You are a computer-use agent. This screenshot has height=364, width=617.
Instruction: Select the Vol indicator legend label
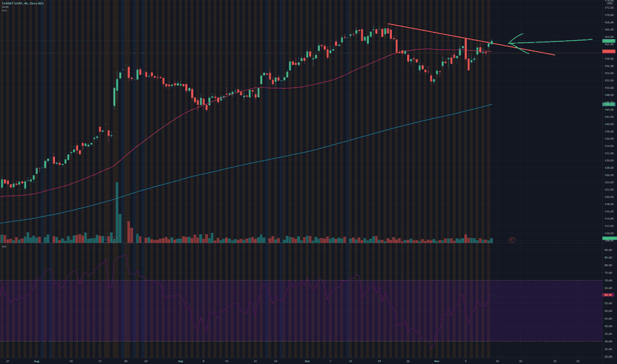coord(4,10)
